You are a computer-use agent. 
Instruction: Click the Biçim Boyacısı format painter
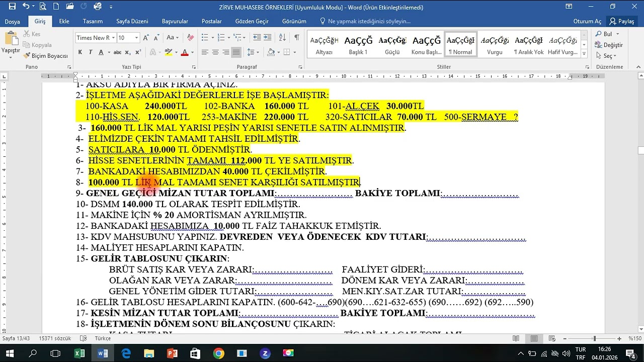click(x=45, y=56)
